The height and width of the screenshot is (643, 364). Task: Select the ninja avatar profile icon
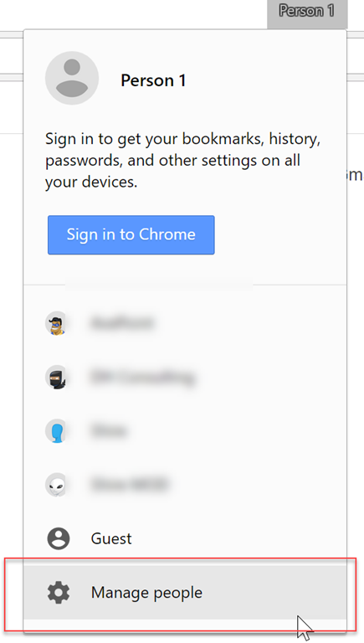pyautogui.click(x=56, y=377)
